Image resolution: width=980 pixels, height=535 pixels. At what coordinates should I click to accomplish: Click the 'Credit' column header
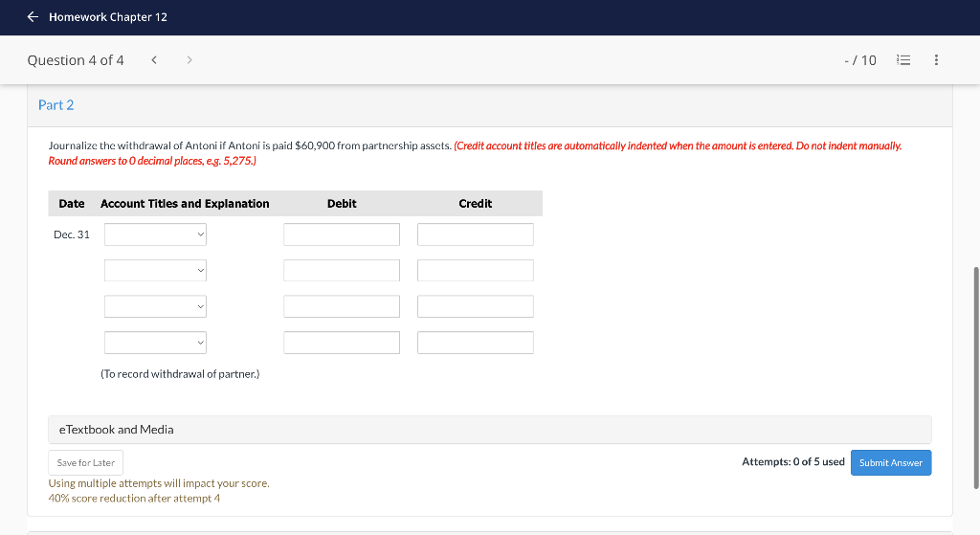(x=475, y=204)
